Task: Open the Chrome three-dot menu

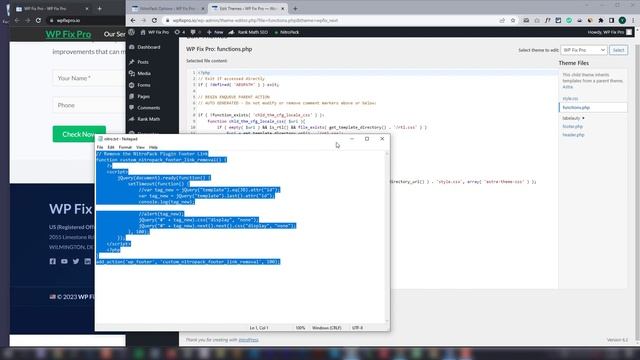Action: [633, 20]
